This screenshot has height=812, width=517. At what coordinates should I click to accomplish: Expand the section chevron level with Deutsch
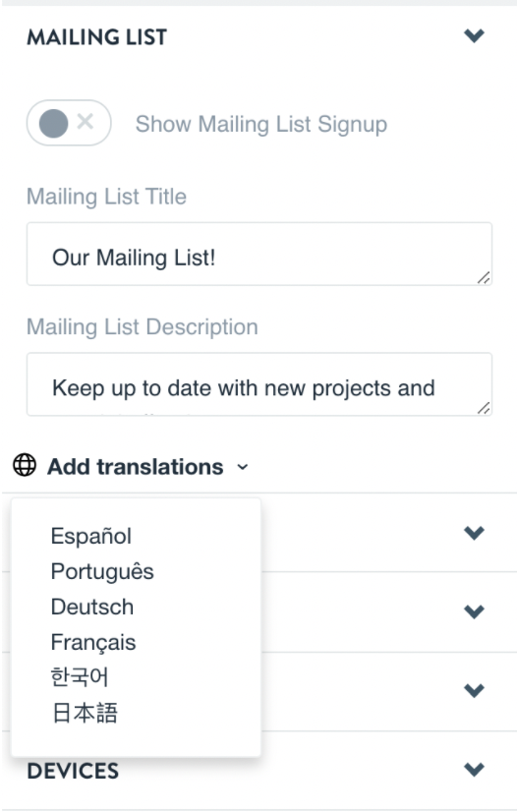[474, 611]
